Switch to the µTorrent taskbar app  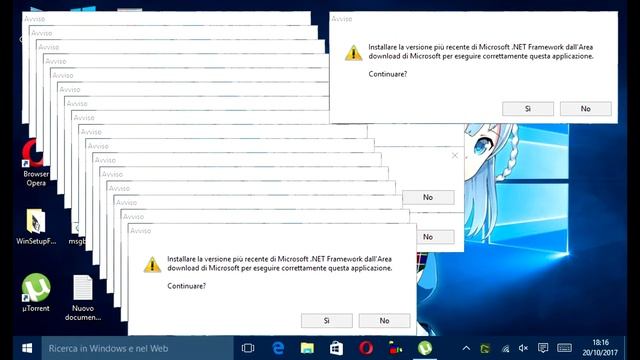click(425, 348)
